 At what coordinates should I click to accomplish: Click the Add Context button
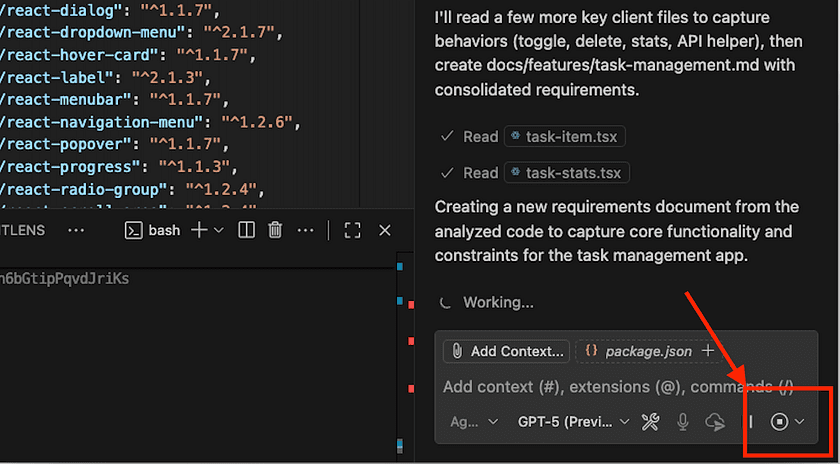coord(506,351)
